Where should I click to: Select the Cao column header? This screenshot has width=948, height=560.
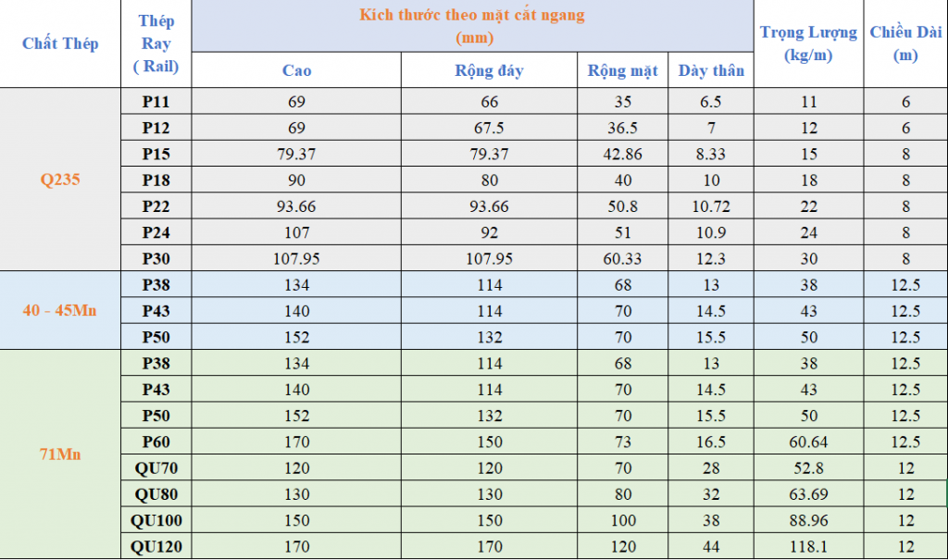[x=296, y=70]
